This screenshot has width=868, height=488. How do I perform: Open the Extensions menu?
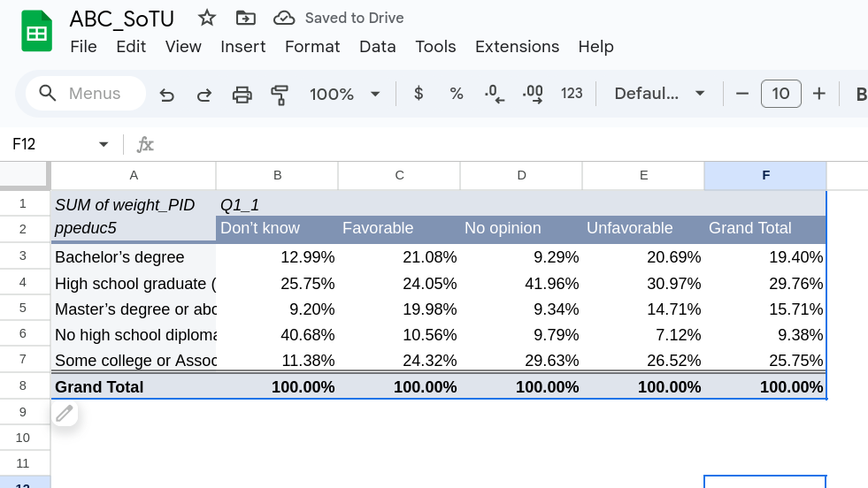point(517,47)
